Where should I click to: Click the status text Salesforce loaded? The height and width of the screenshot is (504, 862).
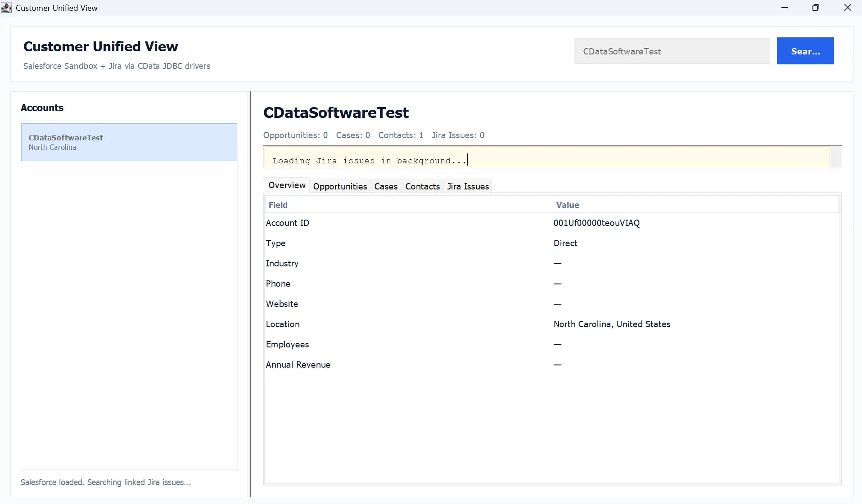pos(105,482)
